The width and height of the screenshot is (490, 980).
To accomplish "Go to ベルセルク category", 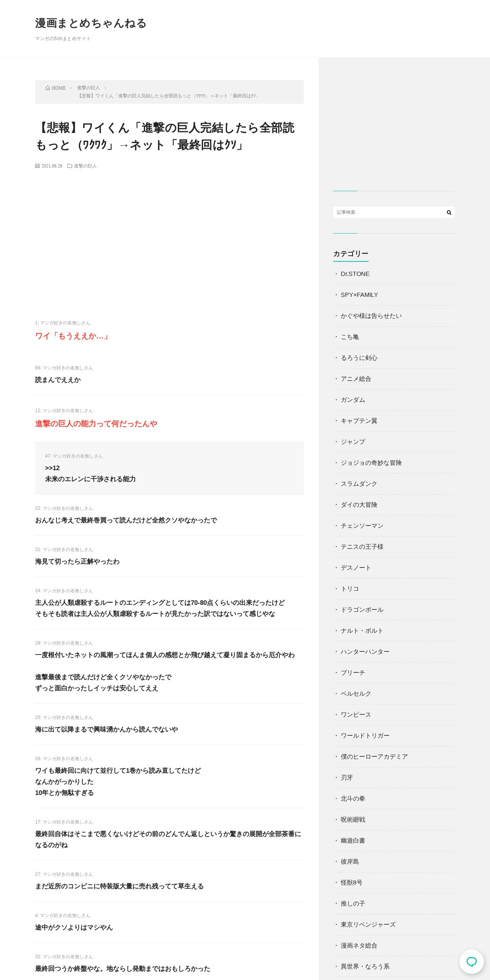I will click(356, 694).
